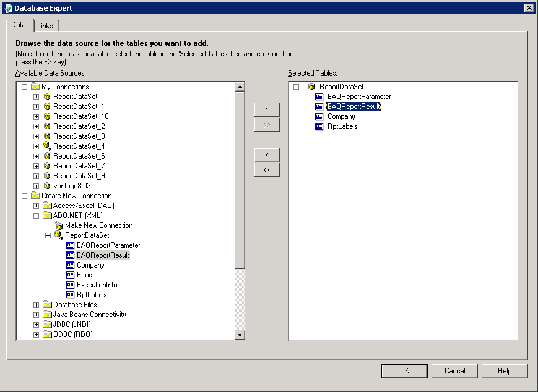Expand the ODBC (RDO) node
Image resolution: width=538 pixels, height=392 pixels.
36,334
